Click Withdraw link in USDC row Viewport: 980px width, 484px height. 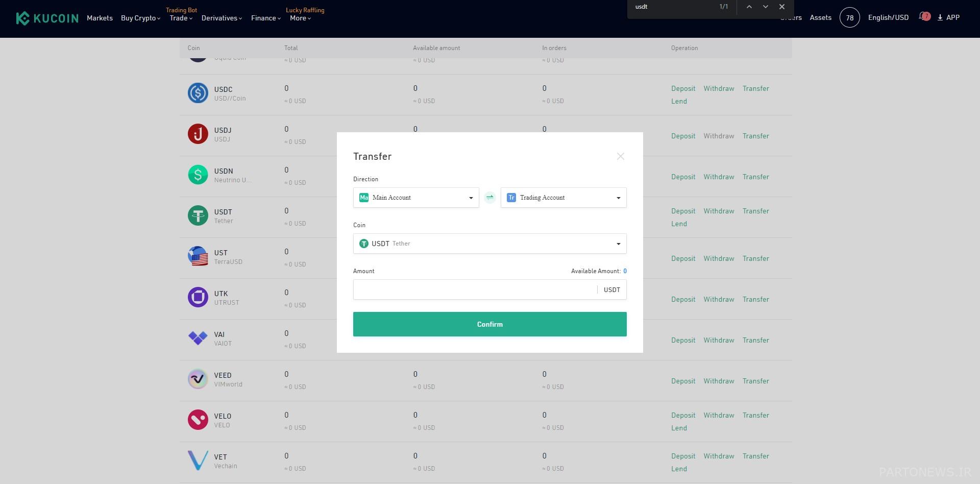point(719,88)
